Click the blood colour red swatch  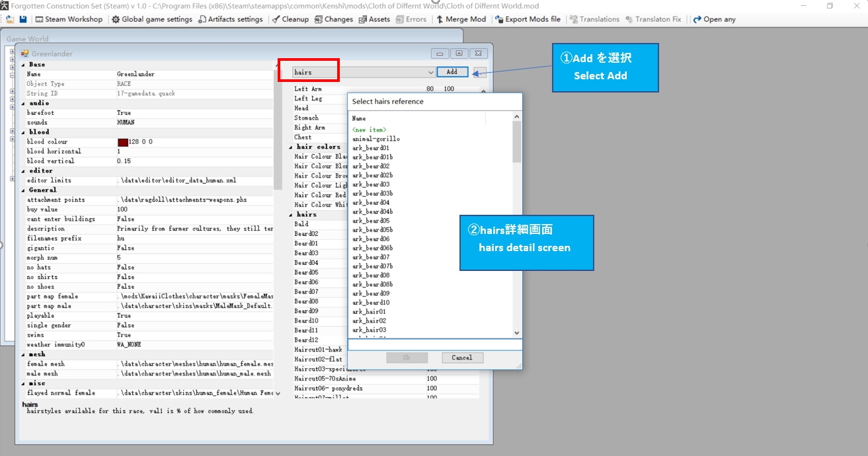[x=122, y=142]
